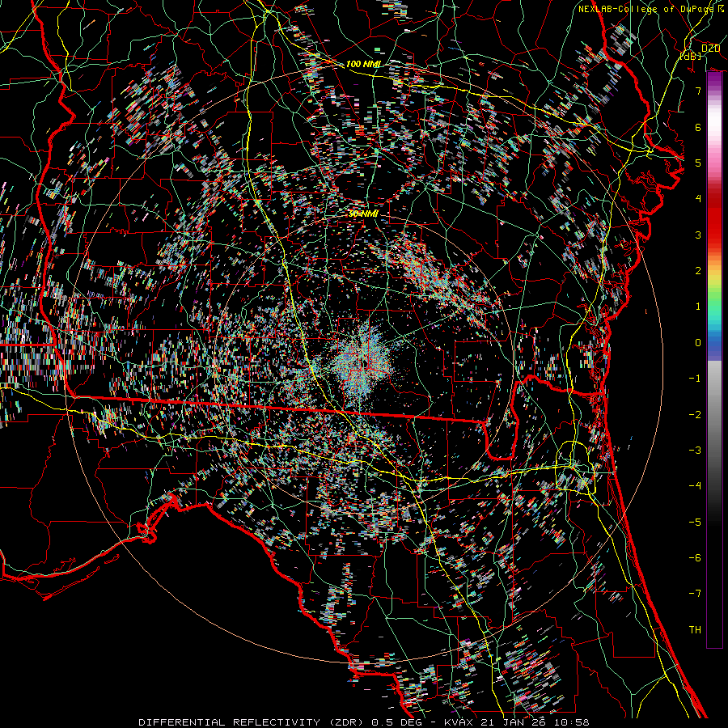Click the DZD product label
Screen dimensions: 728x728
710,49
